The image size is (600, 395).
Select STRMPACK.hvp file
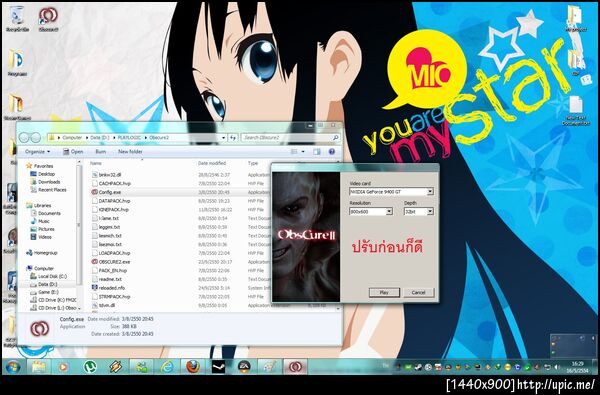[x=111, y=297]
